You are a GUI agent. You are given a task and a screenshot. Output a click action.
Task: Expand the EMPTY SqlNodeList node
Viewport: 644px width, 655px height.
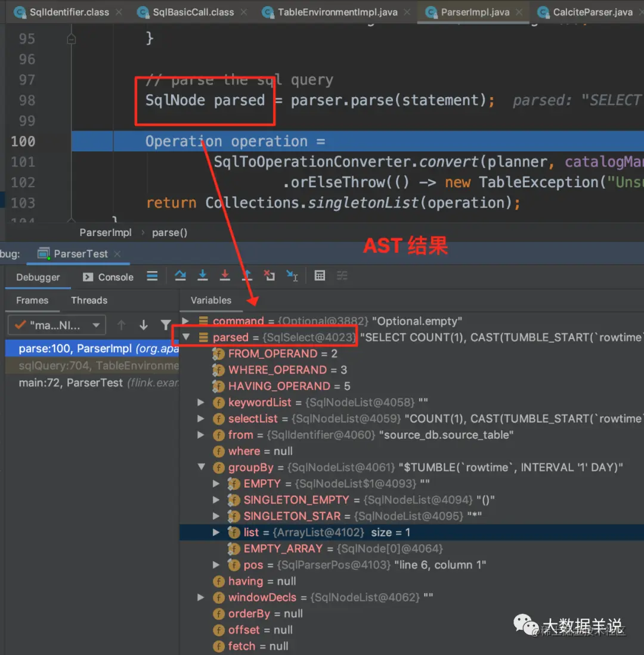pos(216,483)
